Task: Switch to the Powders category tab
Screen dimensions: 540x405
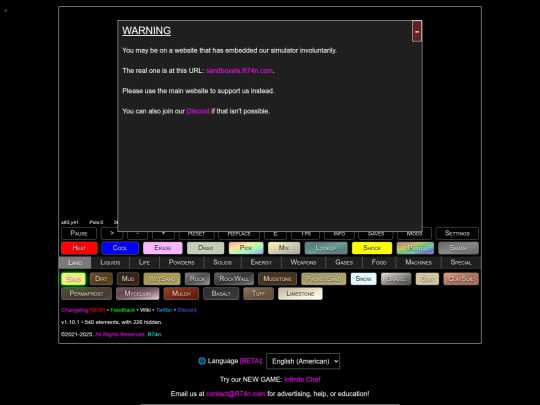Action: click(x=181, y=262)
